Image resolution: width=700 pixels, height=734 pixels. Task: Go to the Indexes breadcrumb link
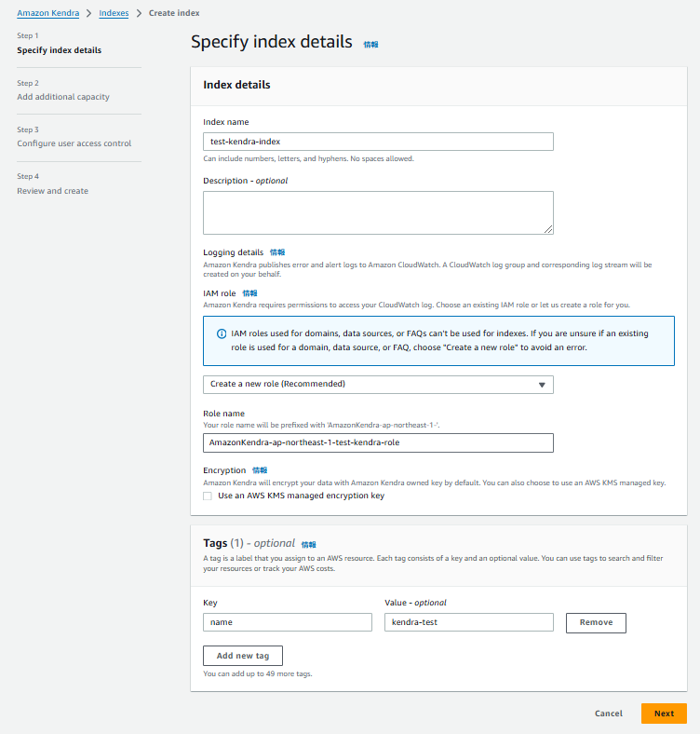114,13
